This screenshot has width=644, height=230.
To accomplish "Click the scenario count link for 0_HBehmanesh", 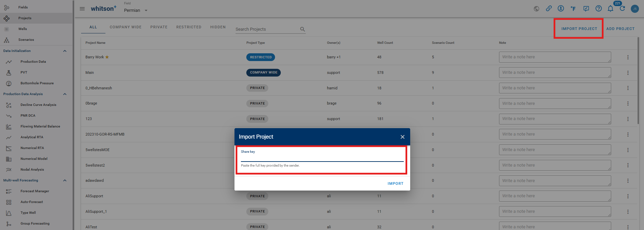I will tap(433, 88).
